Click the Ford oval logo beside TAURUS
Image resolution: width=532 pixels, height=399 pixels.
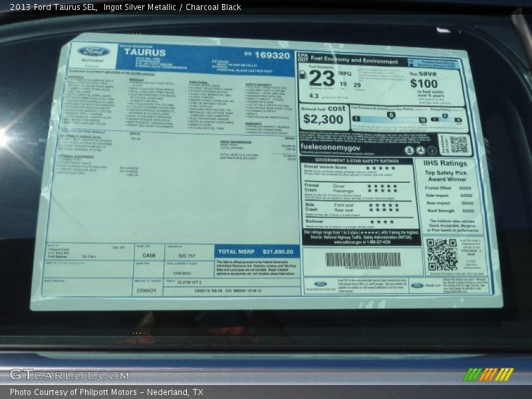pyautogui.click(x=94, y=51)
